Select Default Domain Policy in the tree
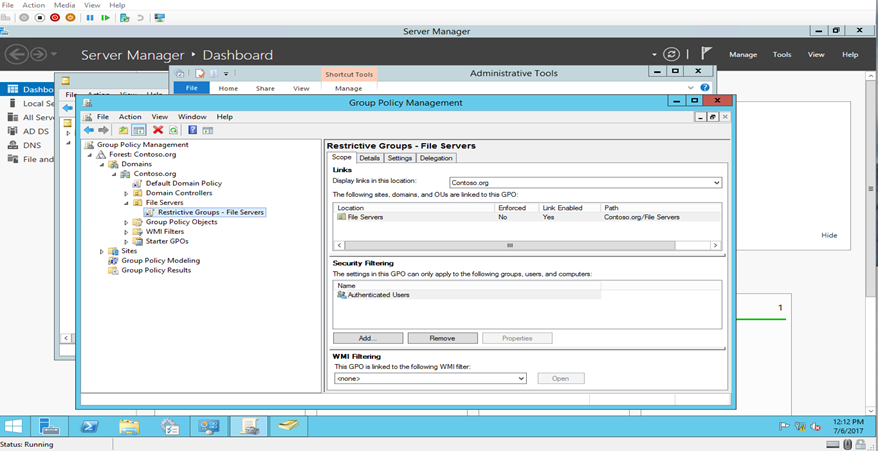Viewport: 878px width, 451px height. (184, 183)
